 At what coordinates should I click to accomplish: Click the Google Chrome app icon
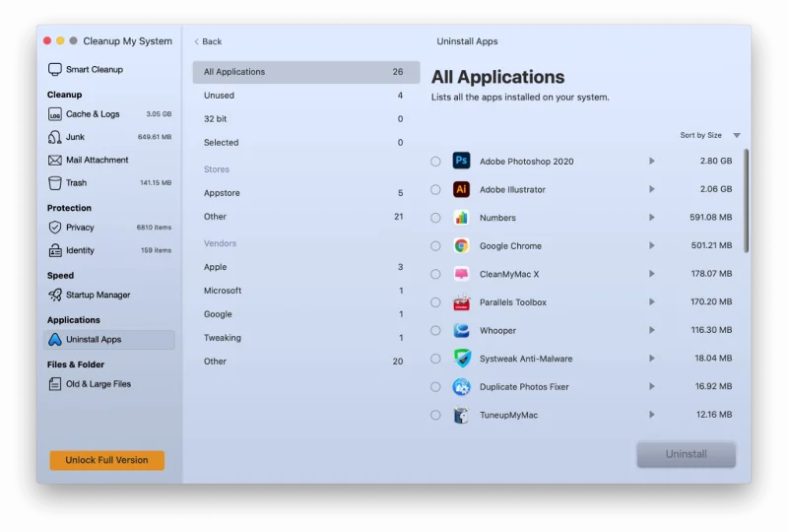[461, 246]
